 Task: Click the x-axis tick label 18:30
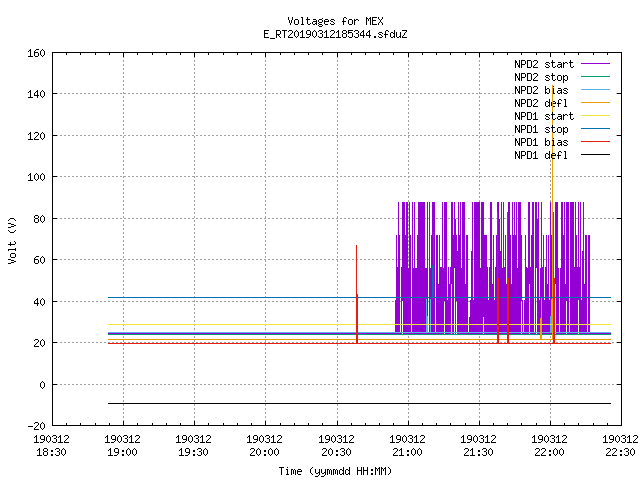pos(51,452)
